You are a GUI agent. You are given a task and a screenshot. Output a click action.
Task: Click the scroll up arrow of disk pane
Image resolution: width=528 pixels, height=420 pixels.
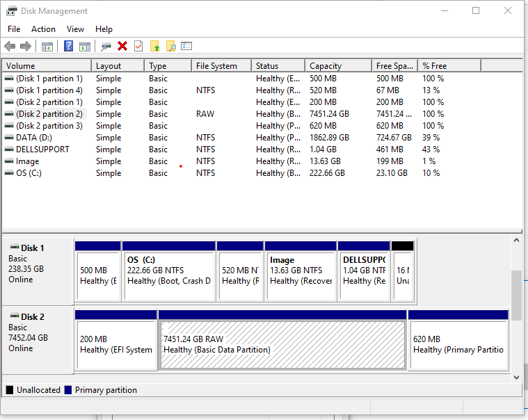click(516, 241)
